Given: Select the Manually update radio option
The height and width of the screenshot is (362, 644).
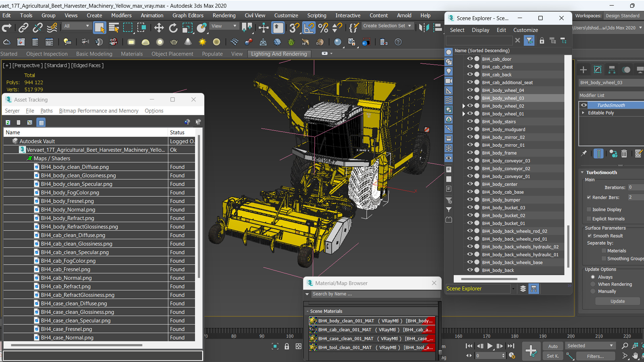Looking at the screenshot, I should coord(593,291).
